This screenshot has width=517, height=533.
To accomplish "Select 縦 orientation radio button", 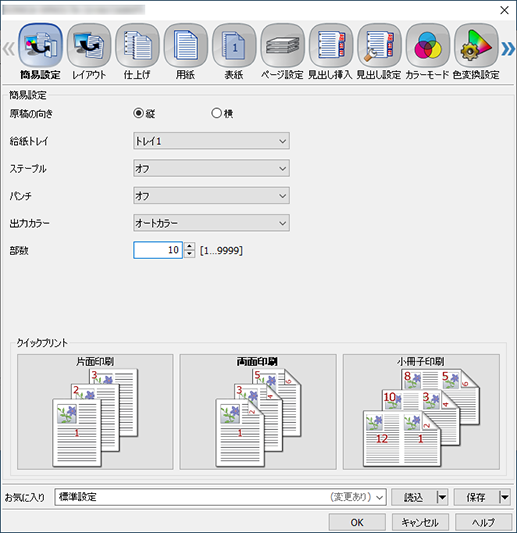I will point(139,113).
